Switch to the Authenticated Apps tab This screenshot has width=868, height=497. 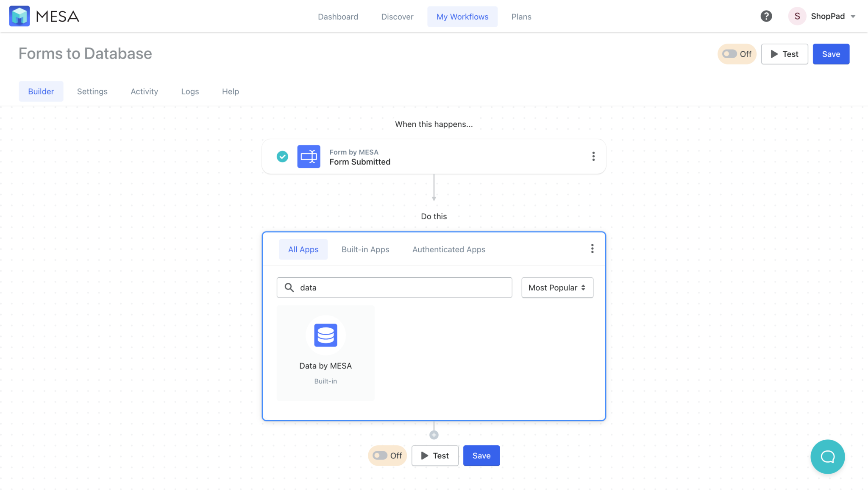448,249
